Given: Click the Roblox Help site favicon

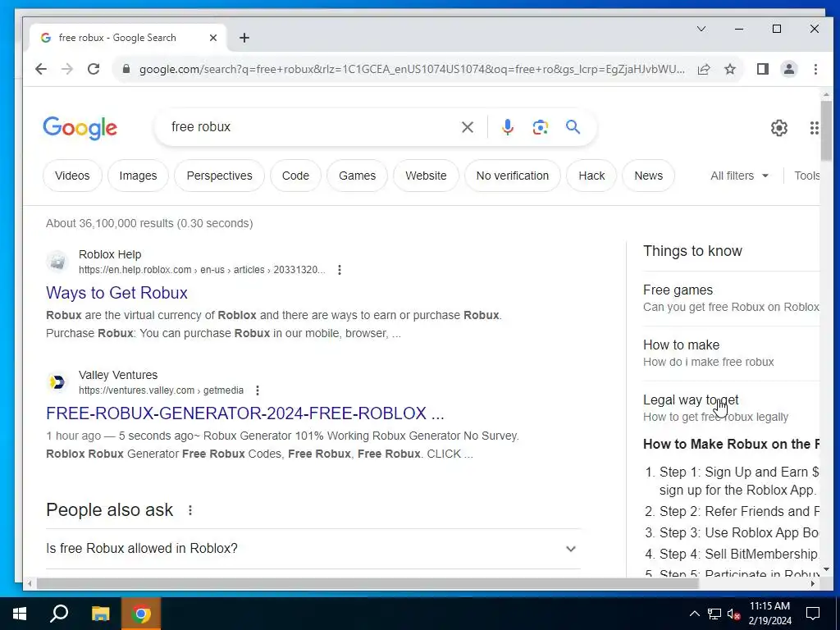Looking at the screenshot, I should (x=57, y=262).
